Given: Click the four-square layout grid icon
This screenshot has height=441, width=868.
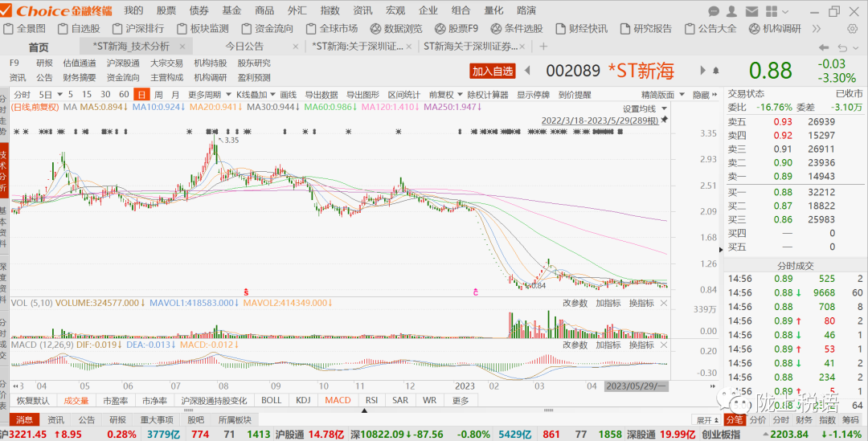Looking at the screenshot, I should pyautogui.click(x=771, y=10).
